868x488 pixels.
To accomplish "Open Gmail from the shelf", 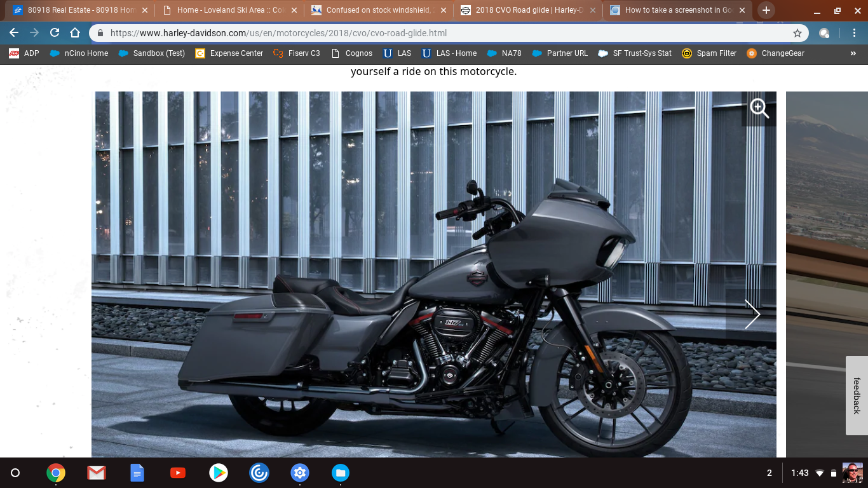I will pos(97,473).
